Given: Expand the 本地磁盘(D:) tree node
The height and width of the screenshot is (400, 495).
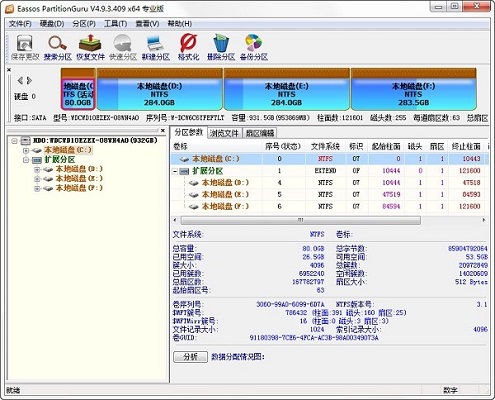Looking at the screenshot, I should click(37, 170).
